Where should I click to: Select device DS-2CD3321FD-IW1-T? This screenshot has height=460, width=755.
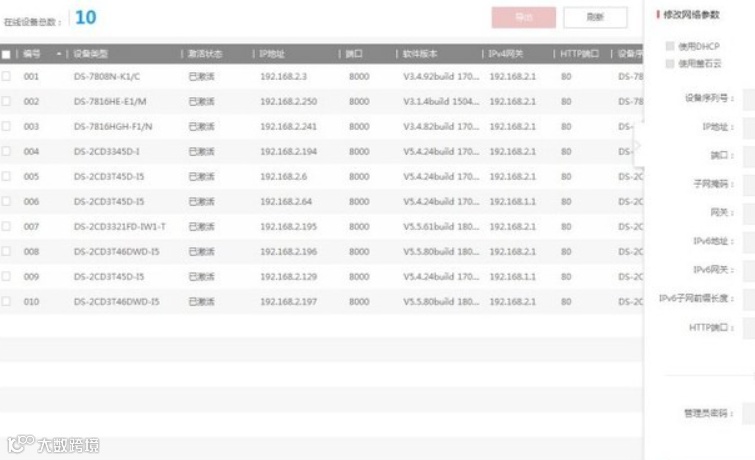(x=119, y=227)
